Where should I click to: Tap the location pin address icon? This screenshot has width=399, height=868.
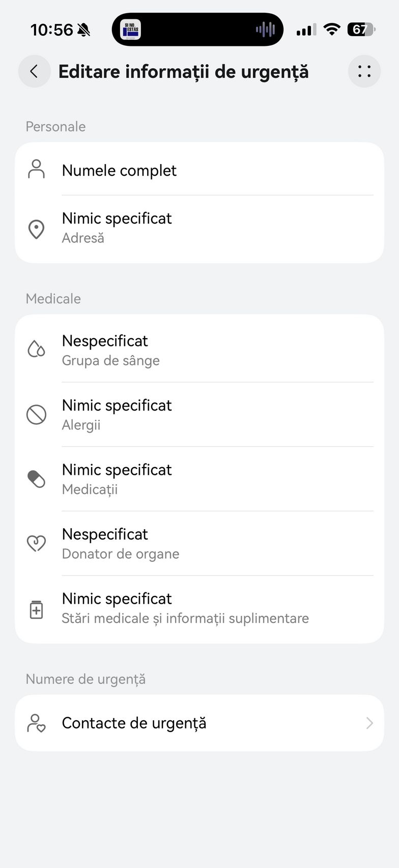click(36, 229)
